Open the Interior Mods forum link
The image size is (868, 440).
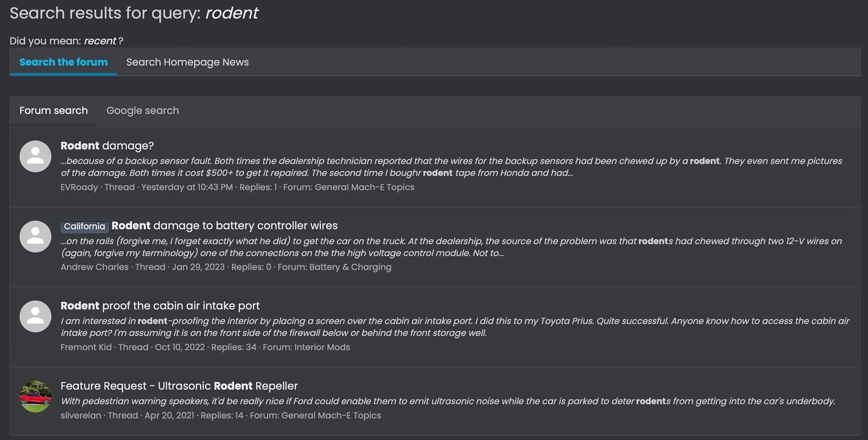(x=322, y=347)
